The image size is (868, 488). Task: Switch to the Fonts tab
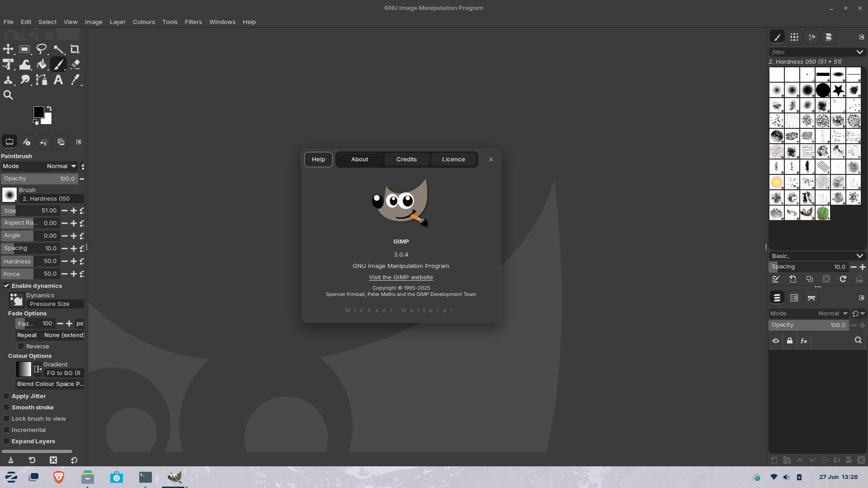coord(811,37)
